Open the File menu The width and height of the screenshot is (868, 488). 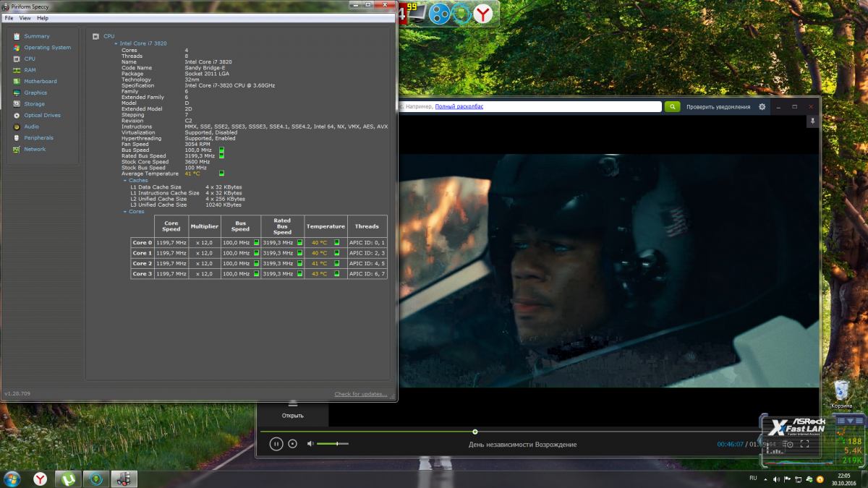[9, 18]
